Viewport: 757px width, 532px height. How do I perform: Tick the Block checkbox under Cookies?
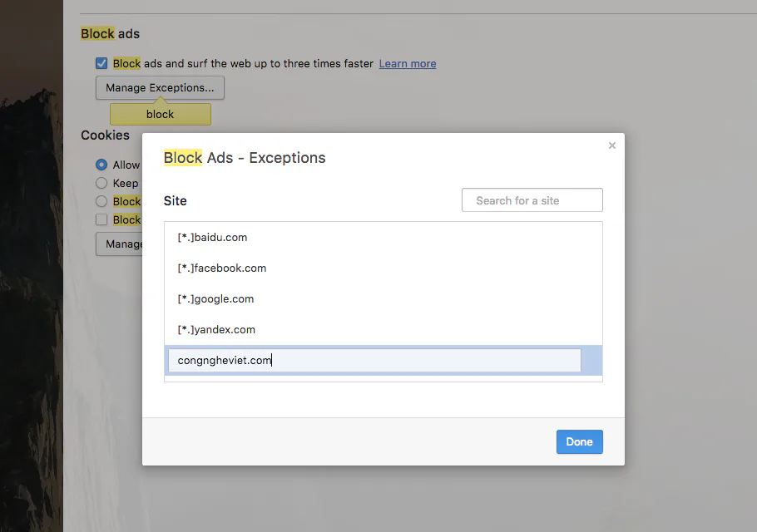[x=101, y=219]
